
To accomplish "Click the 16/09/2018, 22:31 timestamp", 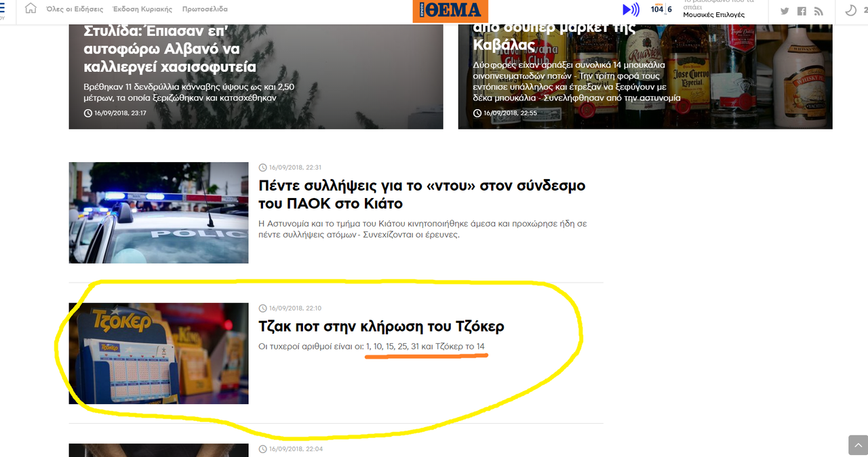I will [290, 167].
